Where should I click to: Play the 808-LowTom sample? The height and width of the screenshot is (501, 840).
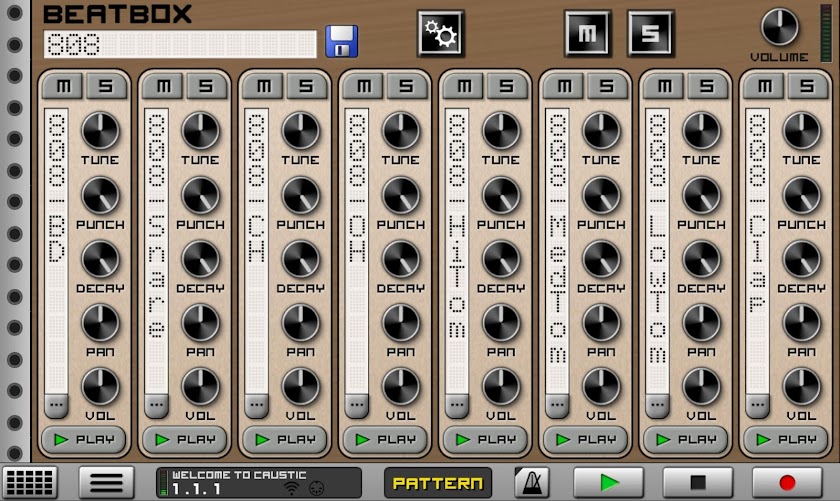click(685, 440)
